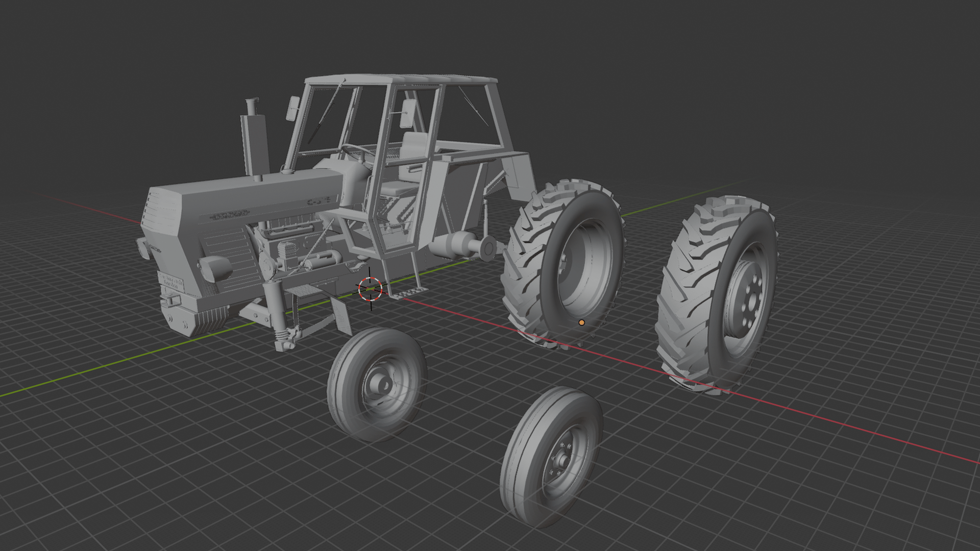The image size is (980, 551).
Task: Click the side mirror beside the exhaust
Action: coord(292,108)
